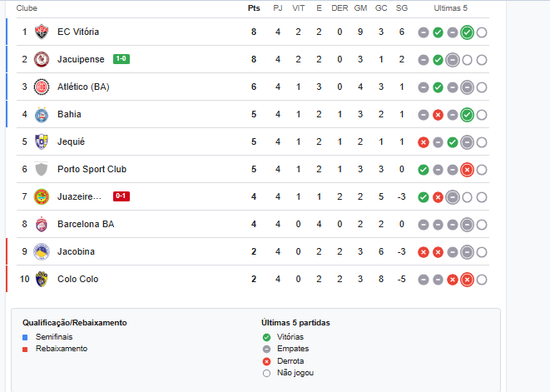The width and height of the screenshot is (550, 392).
Task: Click the Jacobina club crest
Action: coord(42,251)
